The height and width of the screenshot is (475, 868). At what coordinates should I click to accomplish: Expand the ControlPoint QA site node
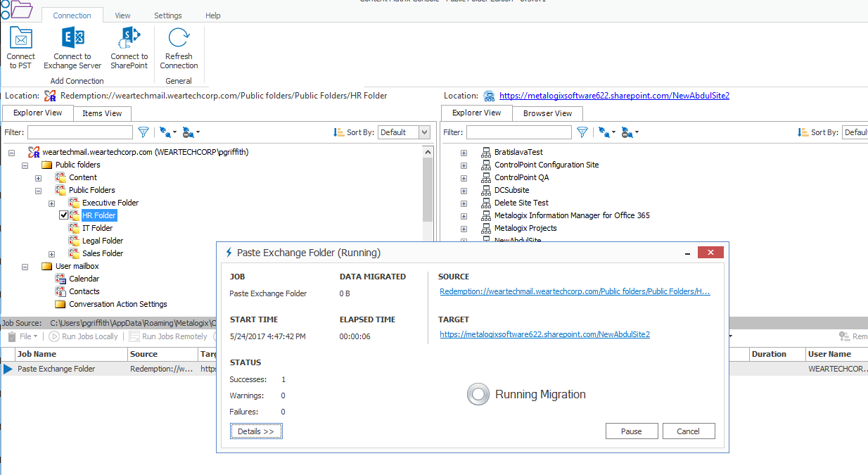[x=464, y=177]
